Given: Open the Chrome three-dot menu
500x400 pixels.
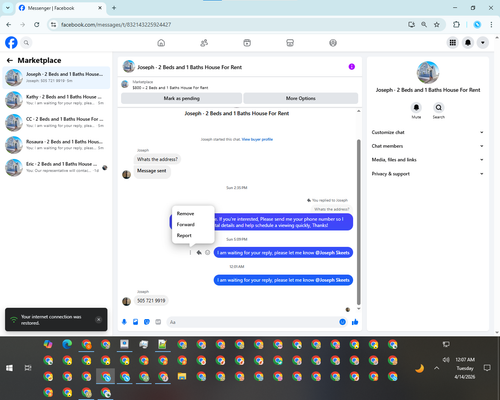Looking at the screenshot, I should (x=491, y=25).
